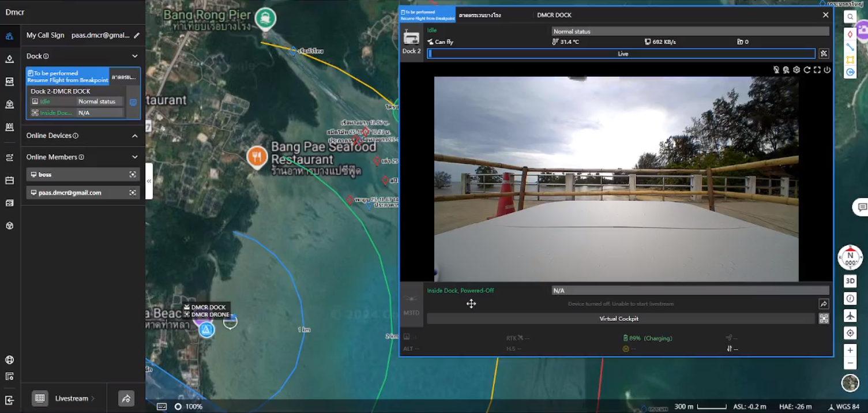Screen dimensions: 868x413
Task: Edit My Call Sign with pencil icon
Action: (137, 35)
